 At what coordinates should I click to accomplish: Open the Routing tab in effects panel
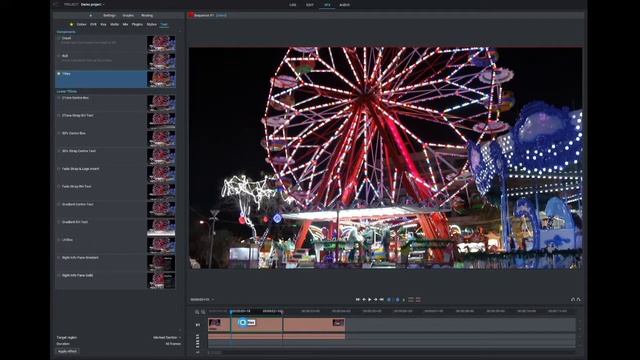[x=147, y=16]
